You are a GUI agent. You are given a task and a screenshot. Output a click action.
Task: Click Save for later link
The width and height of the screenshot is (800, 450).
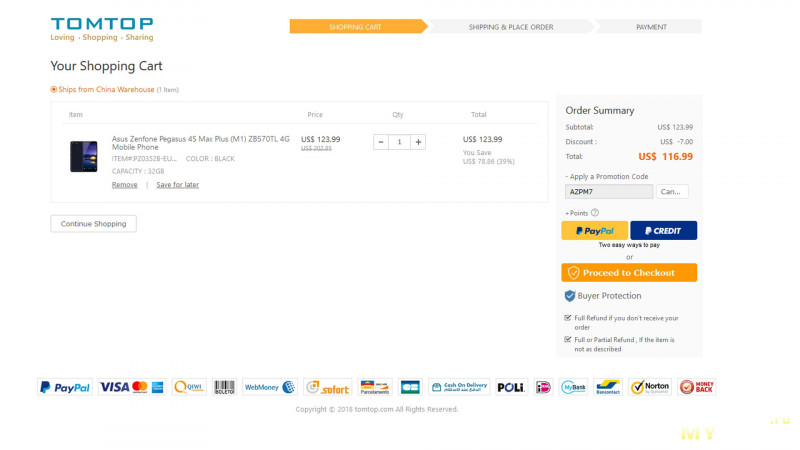(178, 185)
